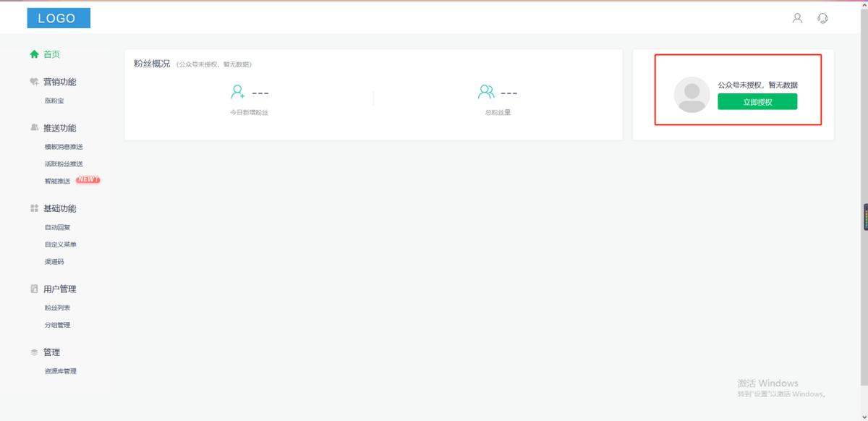Open 模板消息推送 menu item
The width and height of the screenshot is (868, 421).
(x=64, y=147)
